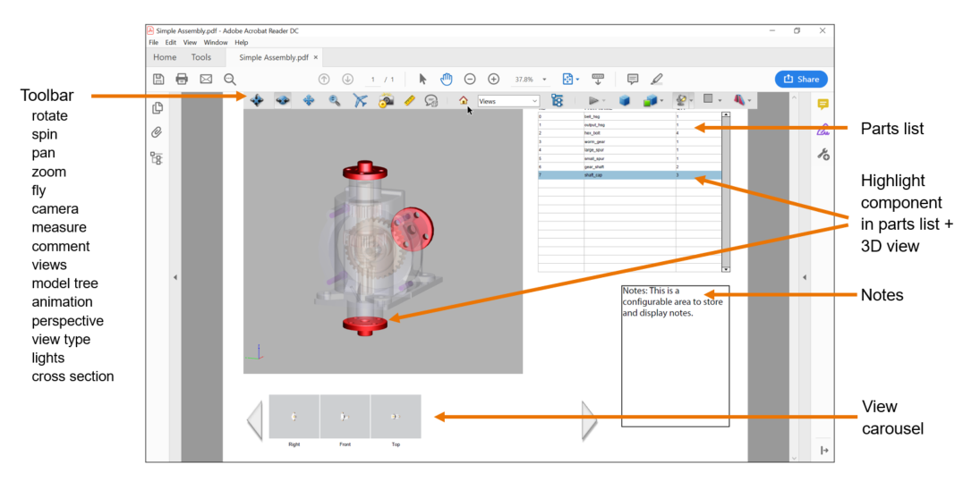
Task: Open Fill & Sign in right pane
Action: pos(823,130)
